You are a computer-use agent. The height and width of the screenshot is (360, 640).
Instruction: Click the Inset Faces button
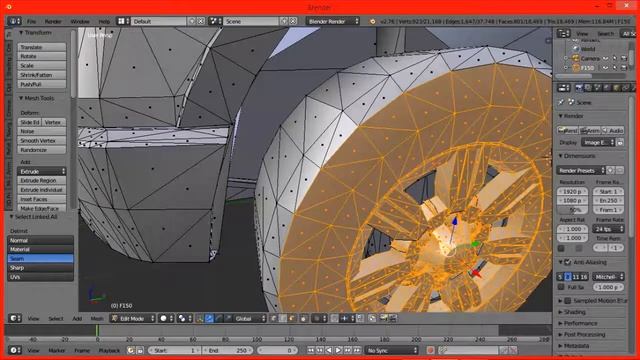(42, 199)
